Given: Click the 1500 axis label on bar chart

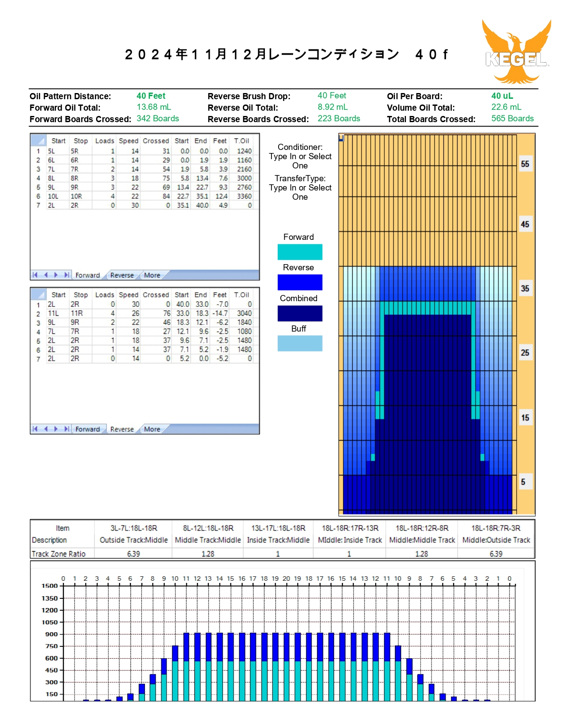Looking at the screenshot, I should point(50,586).
